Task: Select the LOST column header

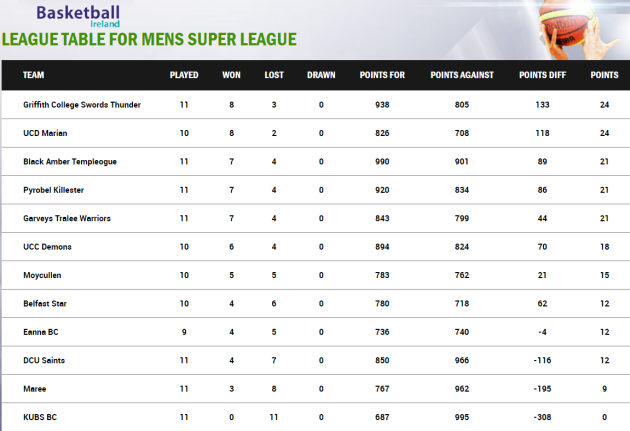Action: (x=274, y=75)
